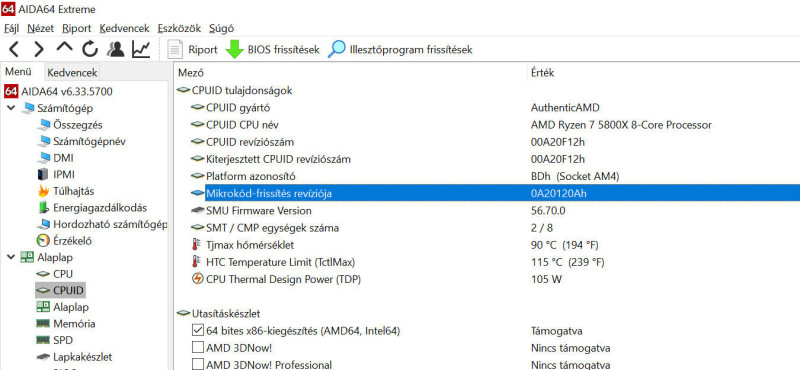This screenshot has width=800, height=370.
Task: Click the gauge icon beside Érzékelő
Action: click(x=44, y=240)
